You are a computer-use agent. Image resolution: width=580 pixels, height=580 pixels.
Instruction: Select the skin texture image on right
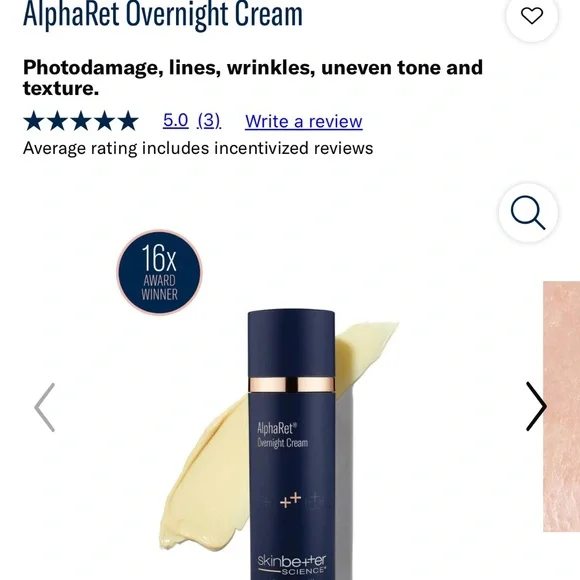coord(561,407)
